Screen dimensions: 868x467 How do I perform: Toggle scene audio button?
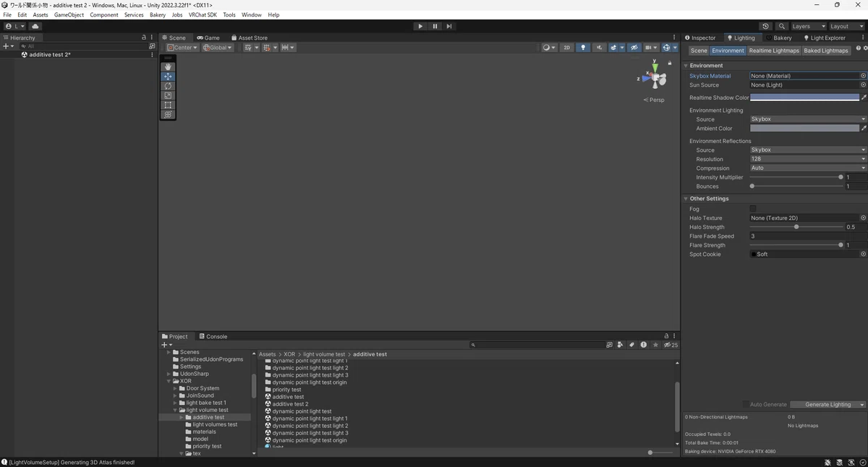599,48
